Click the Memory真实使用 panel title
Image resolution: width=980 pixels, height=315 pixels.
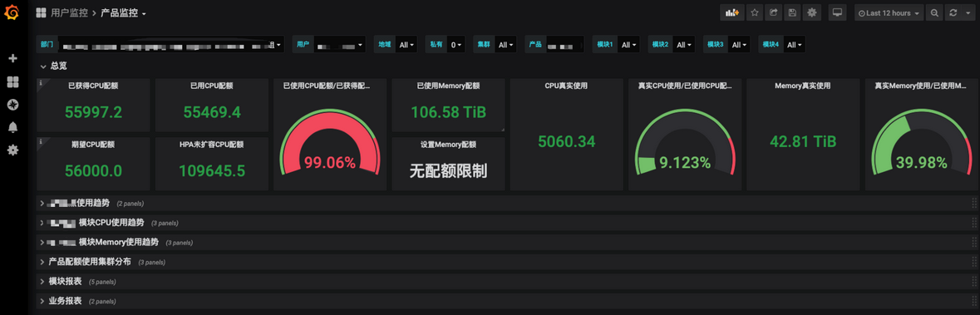coord(802,86)
